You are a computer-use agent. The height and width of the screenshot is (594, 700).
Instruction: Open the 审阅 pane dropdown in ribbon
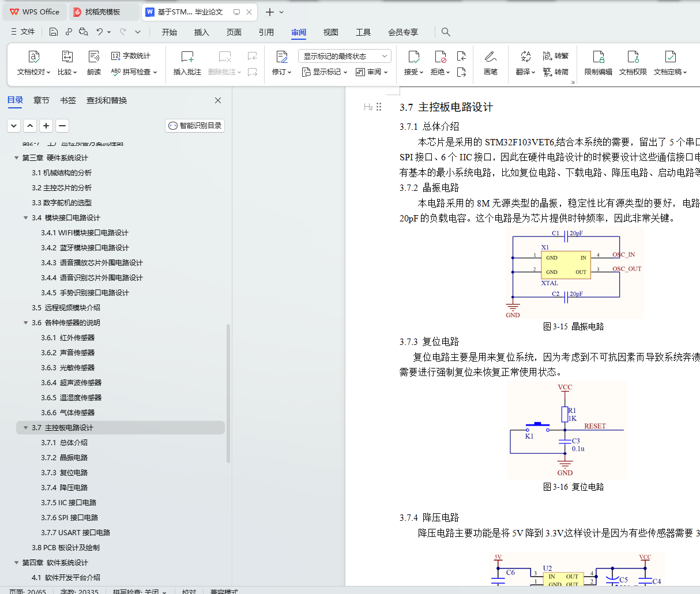[x=372, y=72]
